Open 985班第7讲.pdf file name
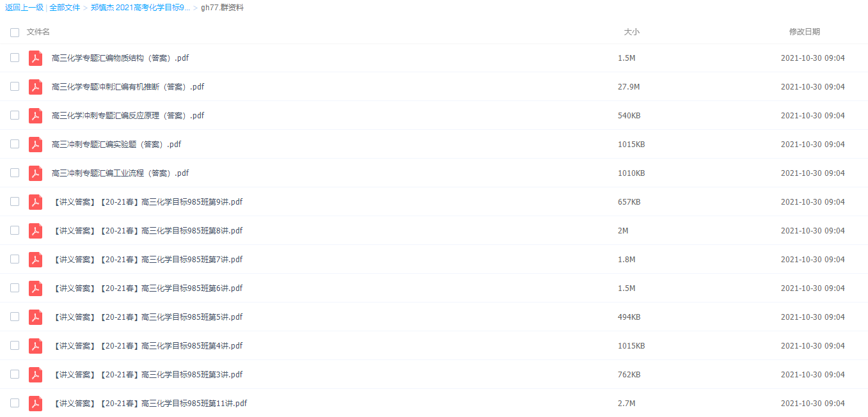The height and width of the screenshot is (417, 868). [148, 260]
